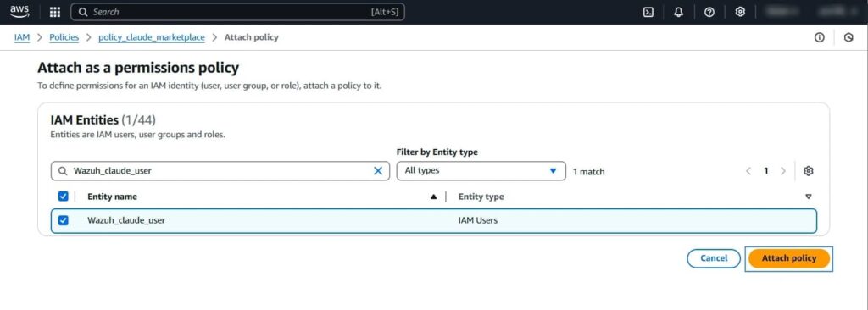
Task: Open policy_claude_marketplace breadcrumb link
Action: point(152,37)
